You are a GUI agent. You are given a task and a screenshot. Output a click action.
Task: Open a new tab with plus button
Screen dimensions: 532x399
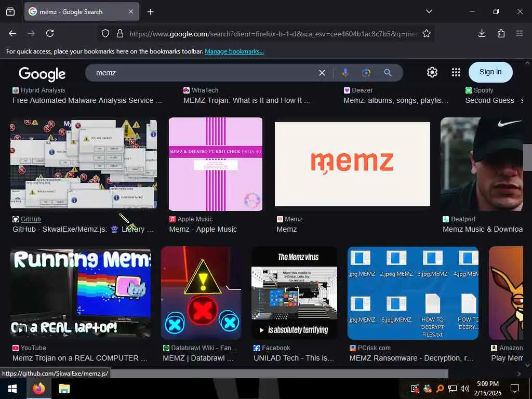150,12
